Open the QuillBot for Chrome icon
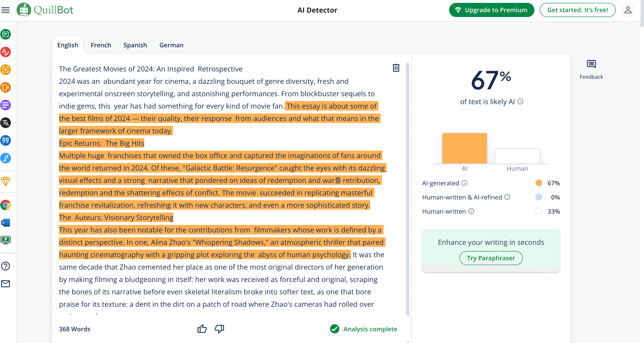The height and width of the screenshot is (343, 644). point(6,205)
